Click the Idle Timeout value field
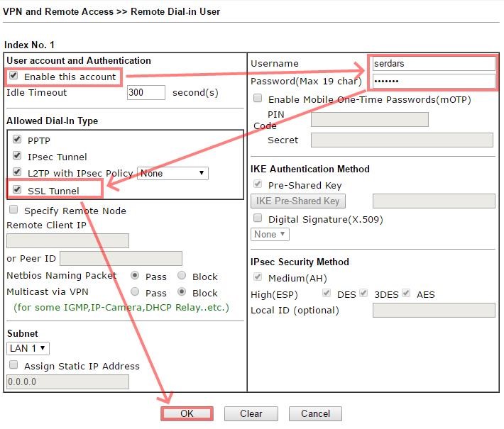The width and height of the screenshot is (504, 429). click(146, 93)
